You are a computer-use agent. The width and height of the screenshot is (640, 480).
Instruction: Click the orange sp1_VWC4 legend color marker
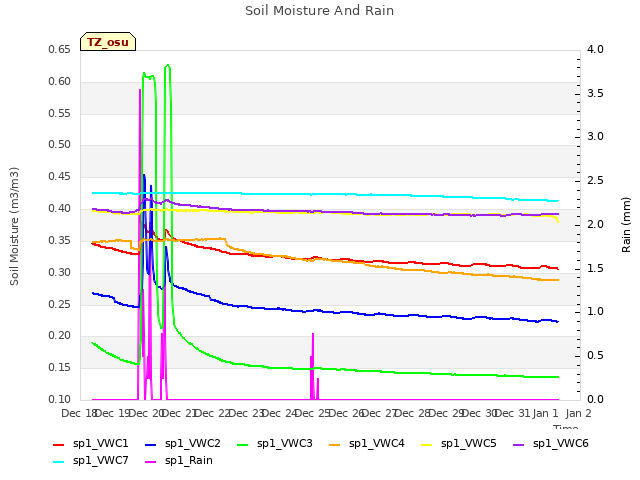(335, 445)
